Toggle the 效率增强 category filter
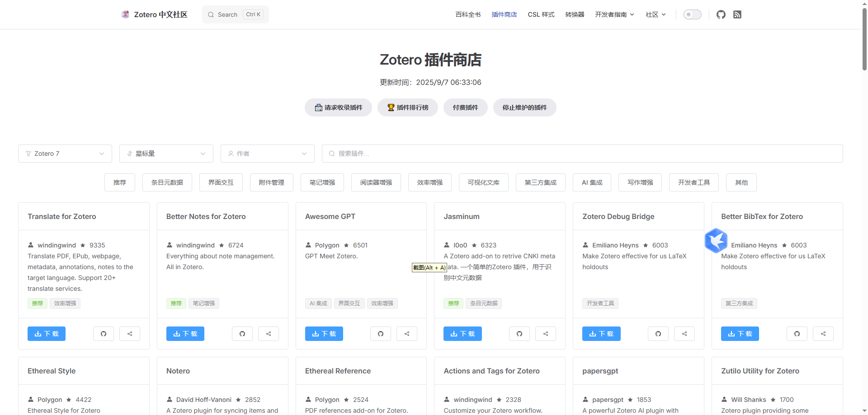 click(x=430, y=182)
